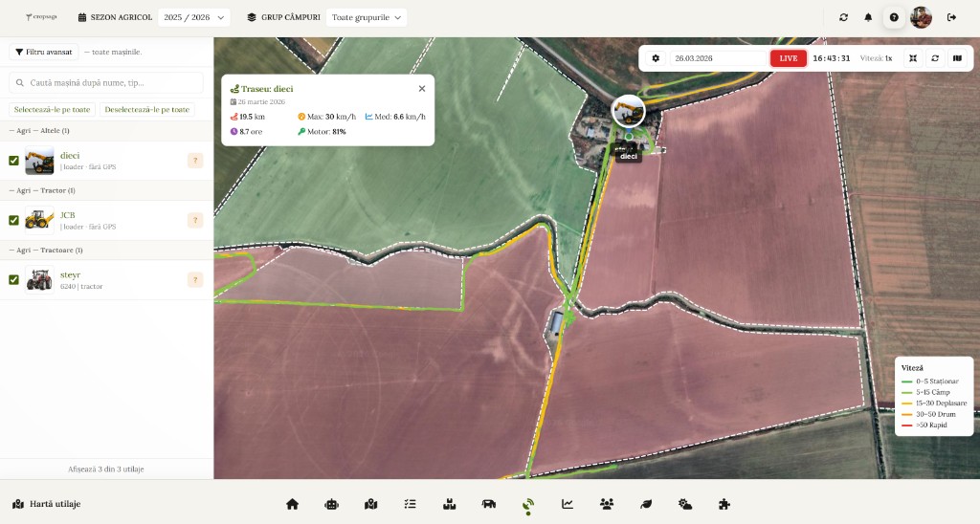Image resolution: width=980 pixels, height=524 pixels.
Task: Uncheck the dieci loader checkbox
Action: [x=13, y=161]
